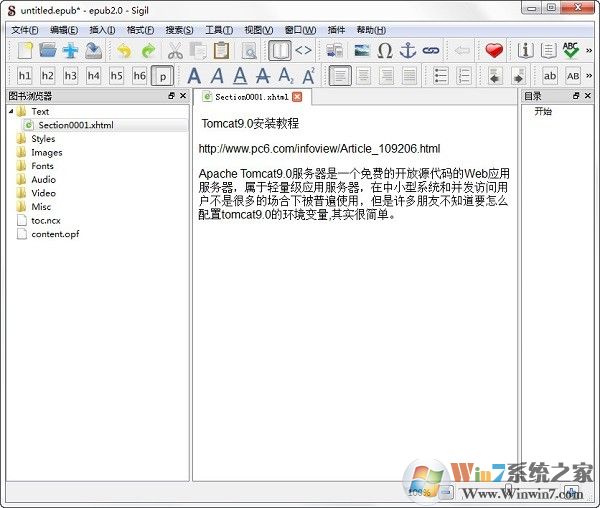Viewport: 600px width, 508px height.
Task: Toggle superscript formatting
Action: tap(308, 76)
